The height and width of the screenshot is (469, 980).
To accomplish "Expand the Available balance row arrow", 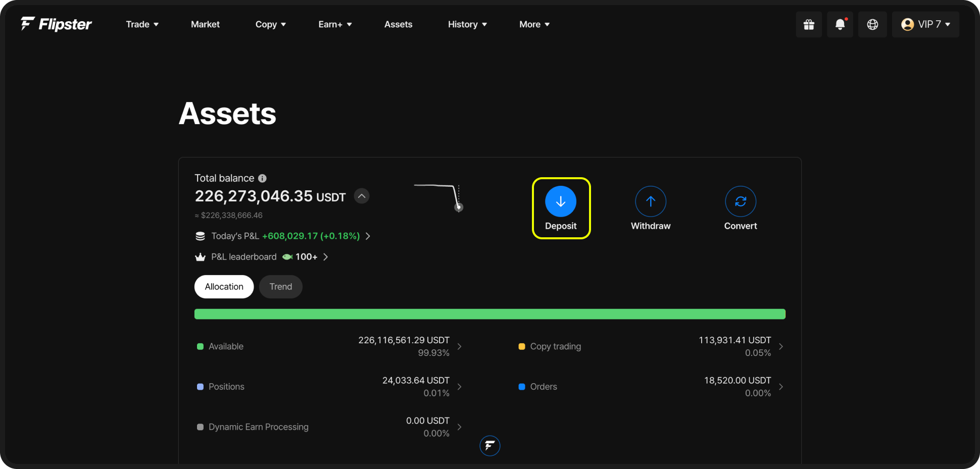I will pyautogui.click(x=459, y=346).
